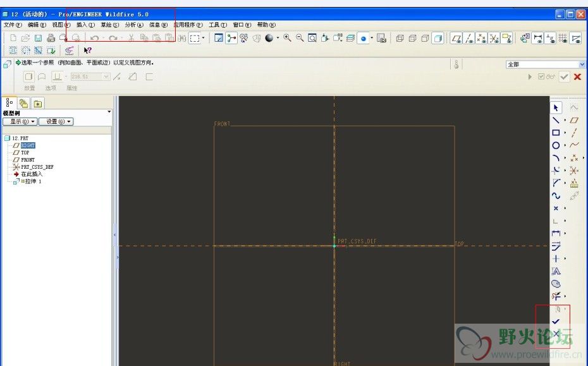
Task: Select the Rectangle sketch tool
Action: [x=556, y=133]
